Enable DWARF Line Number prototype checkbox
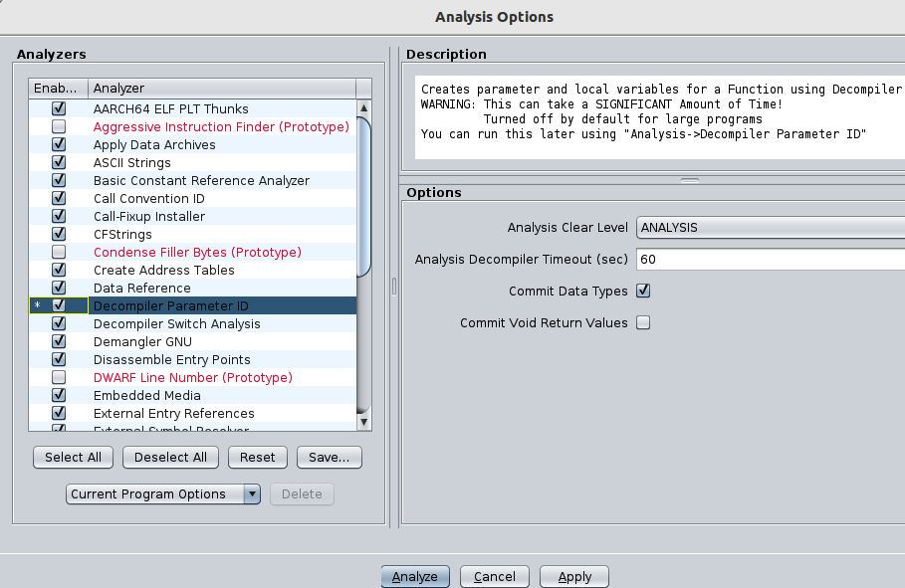The height and width of the screenshot is (588, 905). (x=59, y=378)
